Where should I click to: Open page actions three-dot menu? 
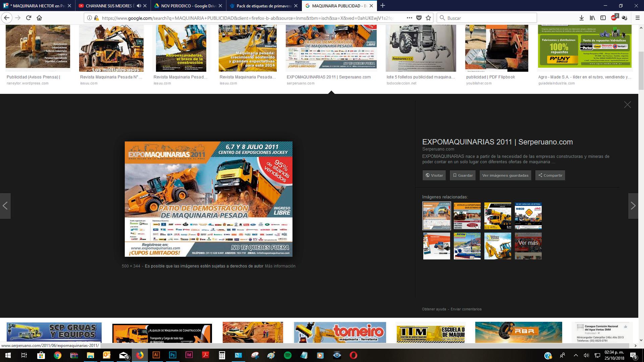click(x=409, y=18)
